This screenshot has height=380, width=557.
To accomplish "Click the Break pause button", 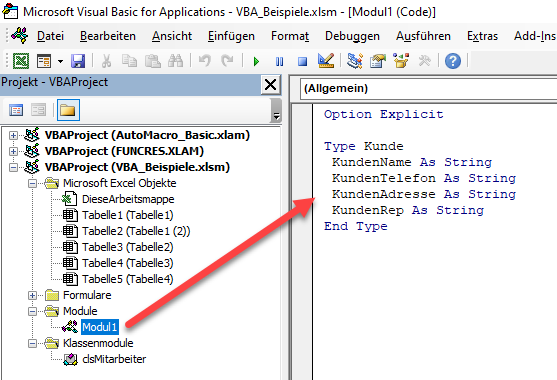I will [x=280, y=62].
